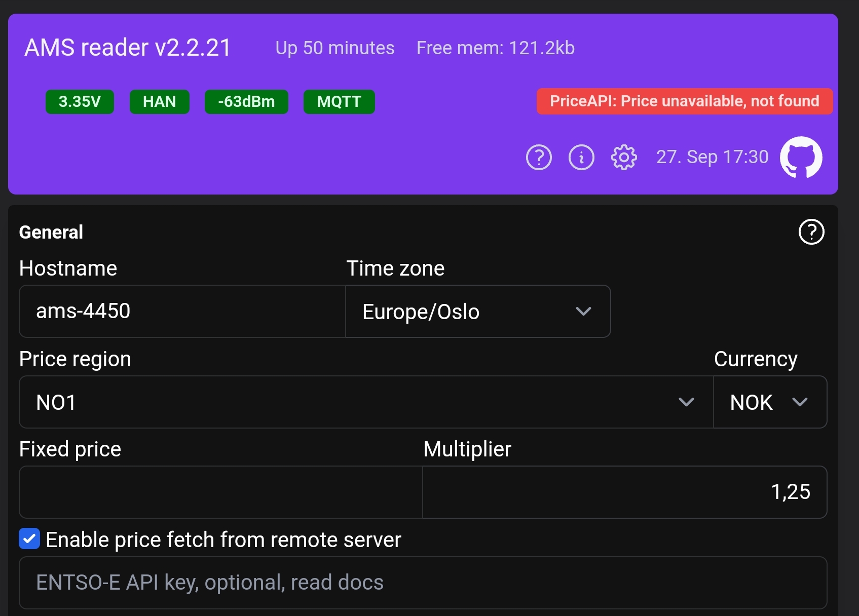Click the info icon in the purple header

click(581, 157)
